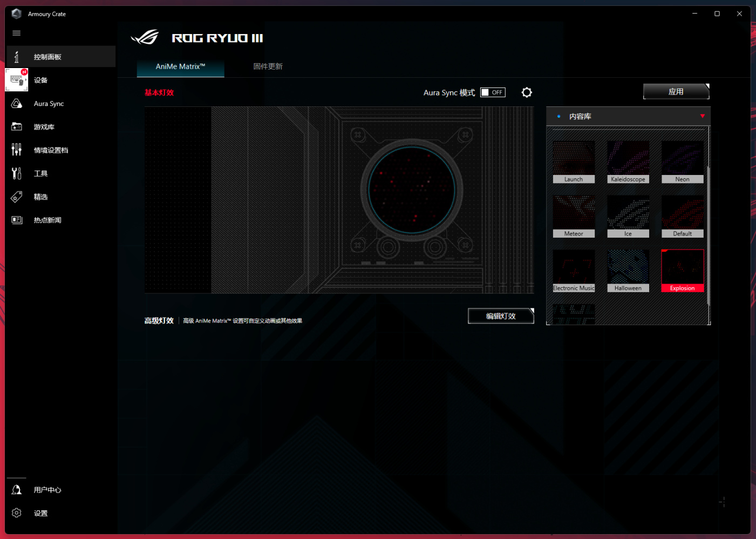Viewport: 756px width, 539px height.
Task: Select the Kaleidoscope lighting effect
Action: [x=628, y=162]
